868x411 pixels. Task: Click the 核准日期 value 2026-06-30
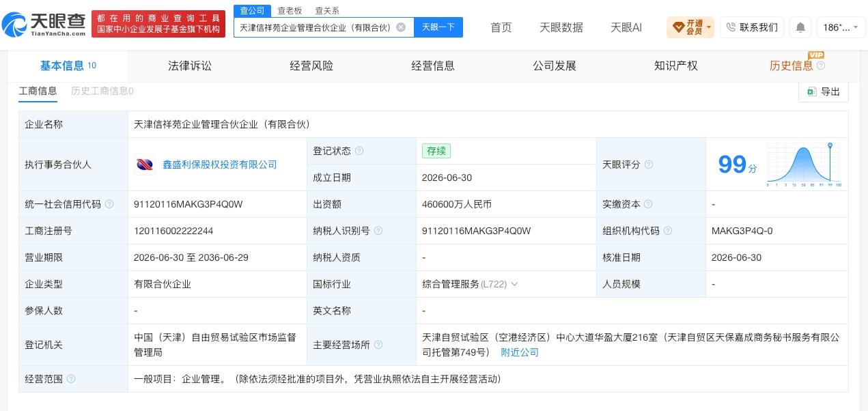(x=736, y=257)
